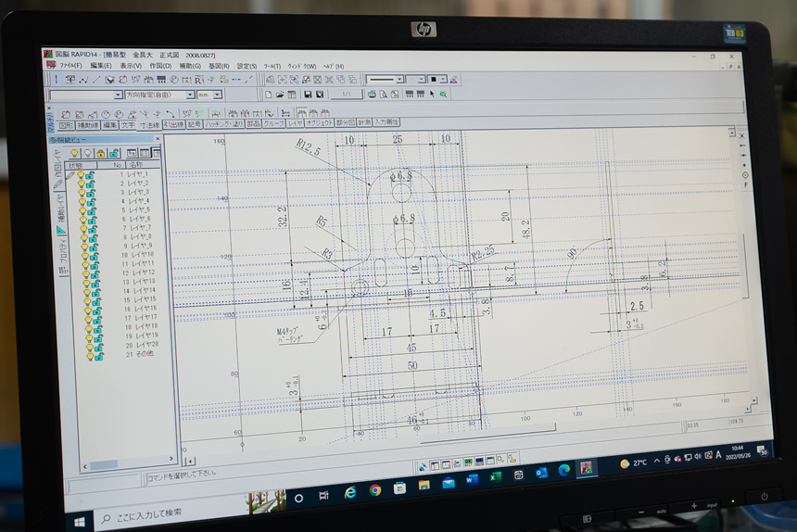Toggle visibility bulb of レイヤ10

tap(84, 256)
